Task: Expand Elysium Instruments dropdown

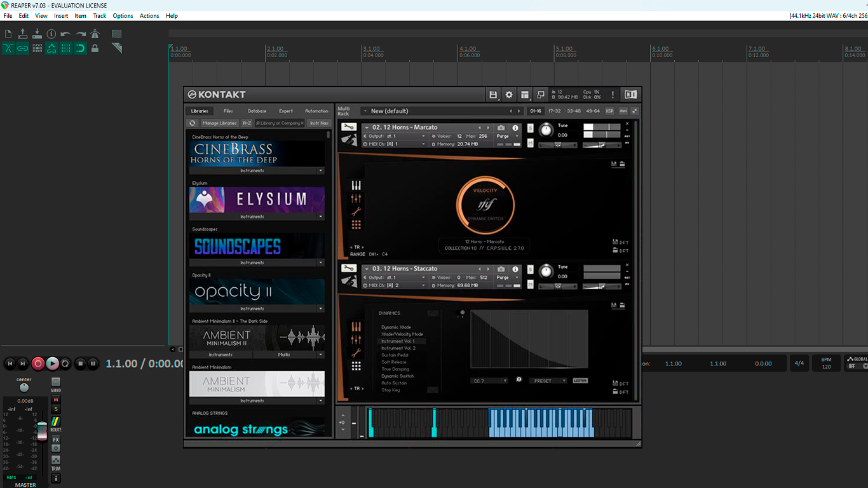Action: (x=320, y=217)
